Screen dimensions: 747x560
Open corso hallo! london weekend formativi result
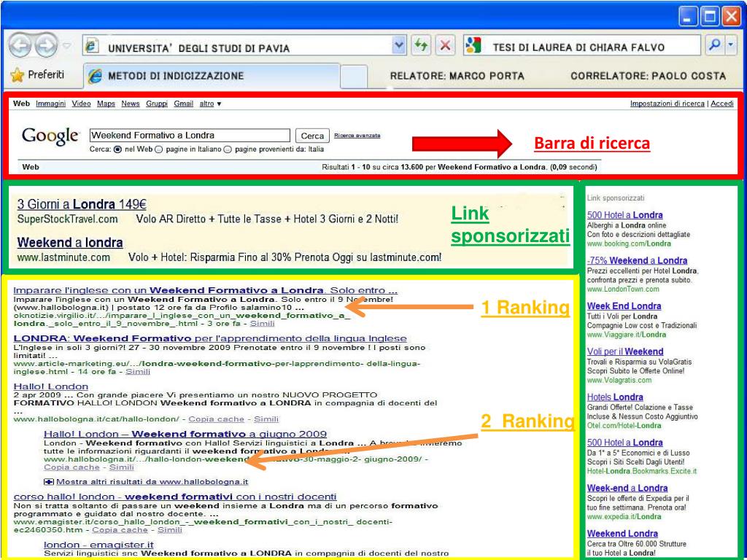(175, 497)
